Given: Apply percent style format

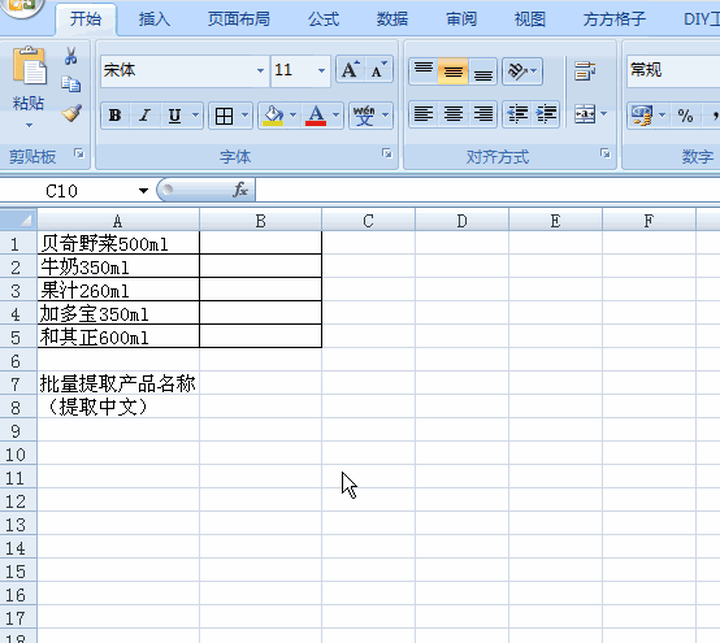Looking at the screenshot, I should pos(685,115).
